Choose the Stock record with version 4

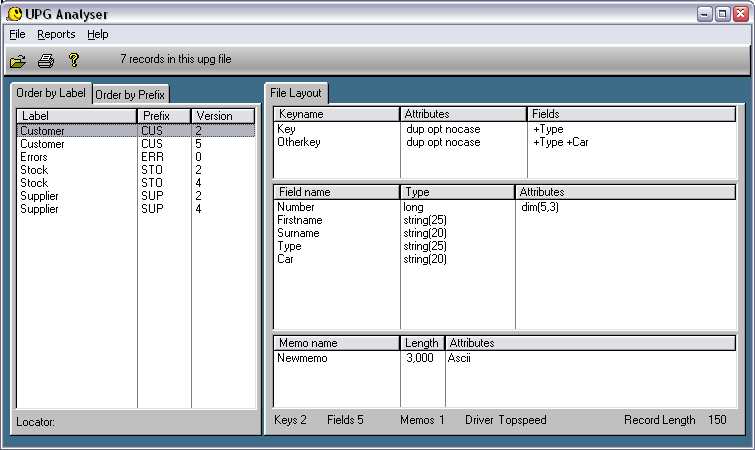34,183
